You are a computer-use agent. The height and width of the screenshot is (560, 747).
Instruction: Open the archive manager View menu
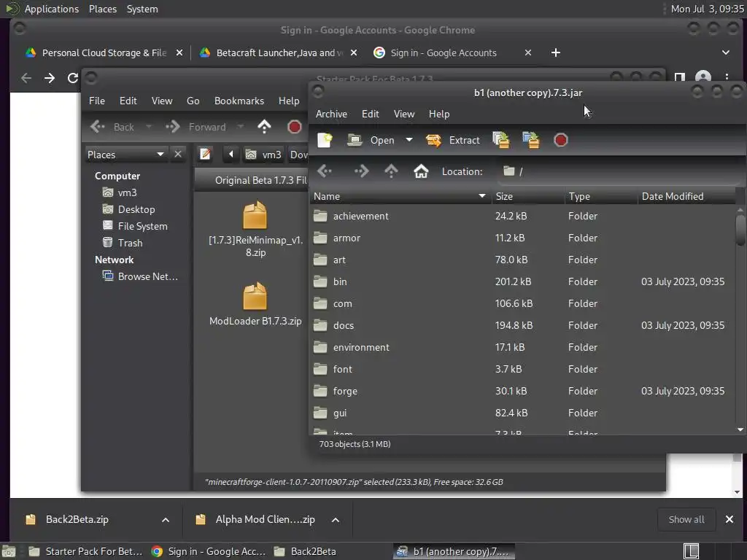(x=404, y=114)
